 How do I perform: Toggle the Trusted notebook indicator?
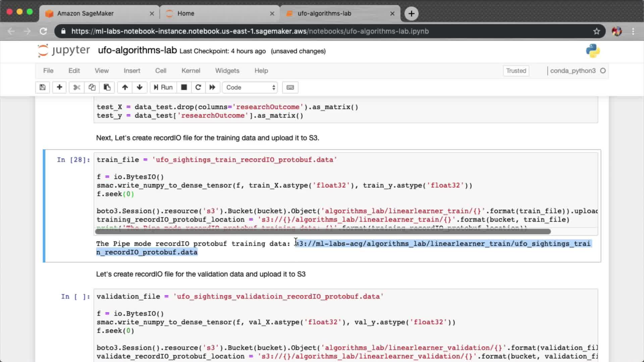pos(516,71)
